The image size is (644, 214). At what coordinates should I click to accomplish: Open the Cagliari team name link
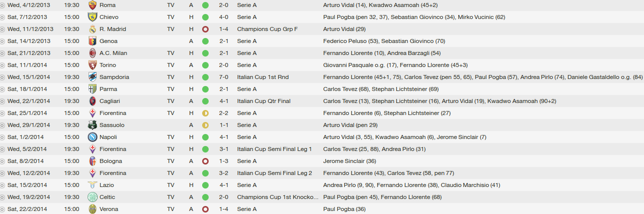coord(110,101)
